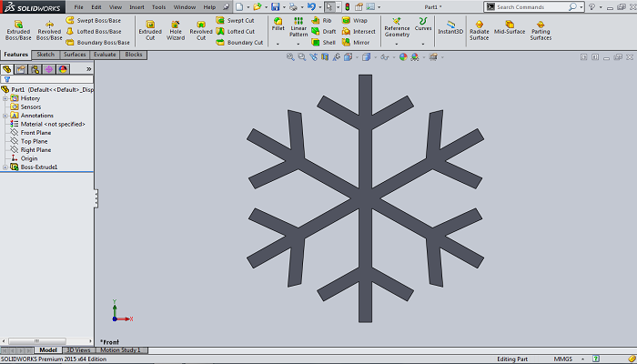Choose Lofted Boss/Base feature
Viewport: 637px width, 364px height.
click(x=94, y=31)
